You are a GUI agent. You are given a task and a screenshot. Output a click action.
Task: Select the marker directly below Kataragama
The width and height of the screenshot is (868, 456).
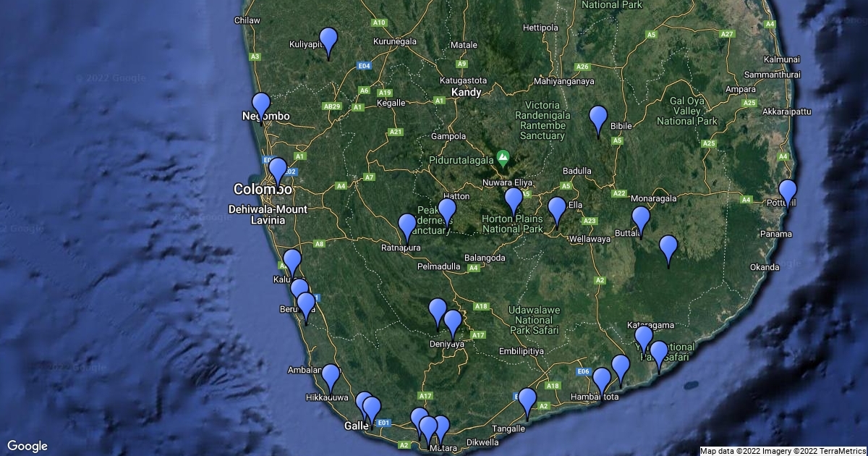pos(643,339)
